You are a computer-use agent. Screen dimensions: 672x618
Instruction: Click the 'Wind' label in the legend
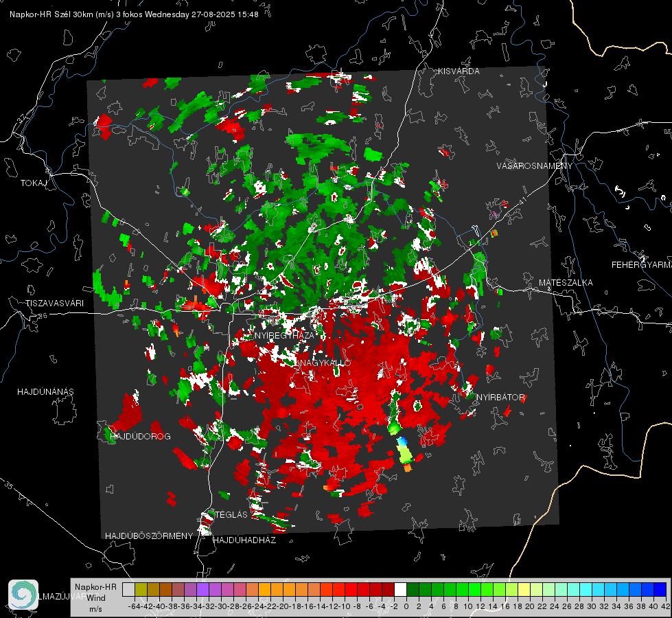96,598
